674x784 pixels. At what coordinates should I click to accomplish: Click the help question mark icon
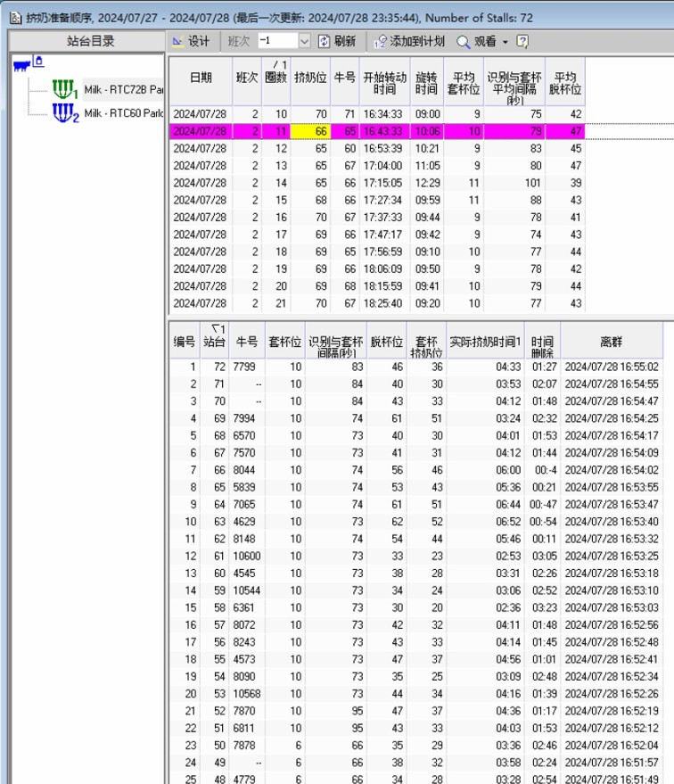522,41
